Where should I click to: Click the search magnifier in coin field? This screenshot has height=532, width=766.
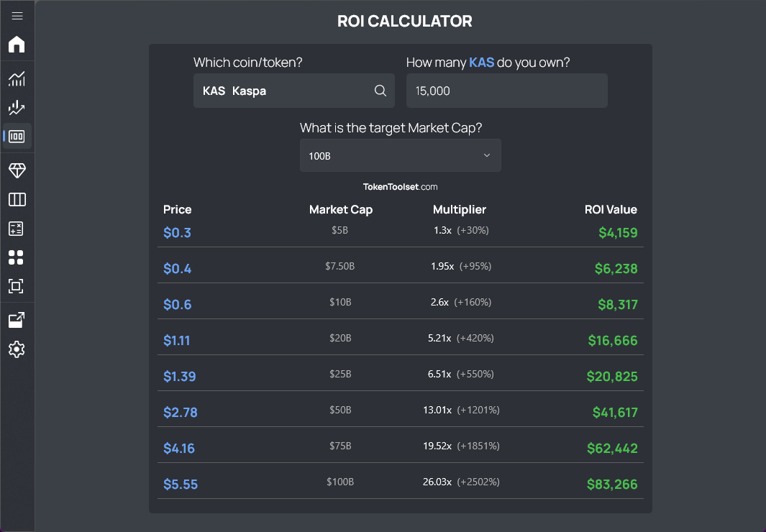point(380,91)
